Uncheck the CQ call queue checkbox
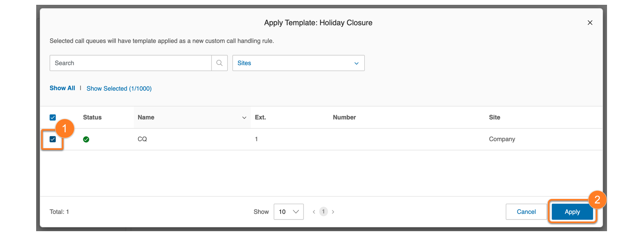Image resolution: width=644 pixels, height=236 pixels. point(53,139)
